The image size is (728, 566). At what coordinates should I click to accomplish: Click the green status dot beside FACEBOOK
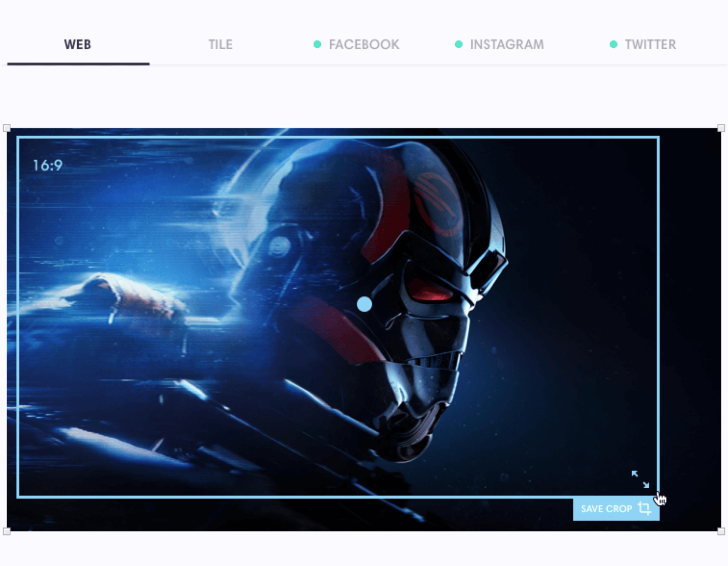pyautogui.click(x=317, y=45)
